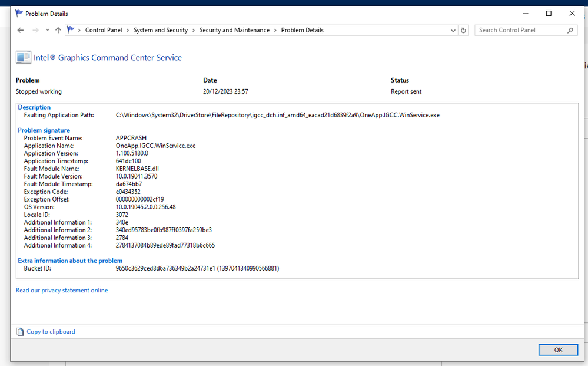Viewport: 588px width, 366px height.
Task: Click the clipboard copy icon
Action: [20, 331]
